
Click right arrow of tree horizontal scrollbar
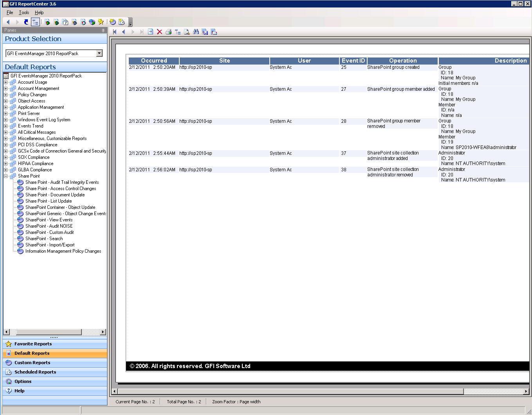[x=103, y=332]
